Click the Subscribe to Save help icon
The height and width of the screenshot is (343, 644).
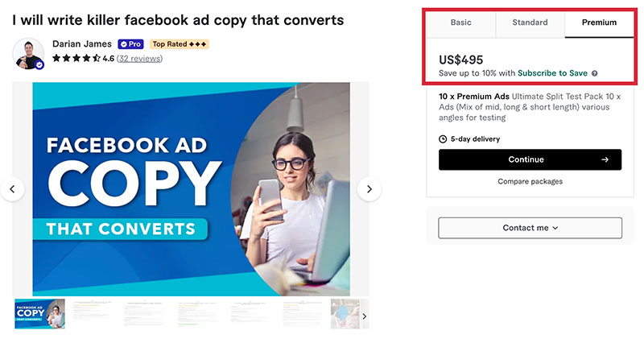click(594, 73)
